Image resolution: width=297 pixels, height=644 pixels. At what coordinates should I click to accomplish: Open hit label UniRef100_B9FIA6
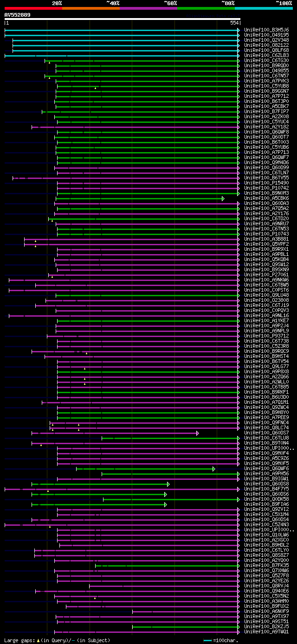coord(266,504)
